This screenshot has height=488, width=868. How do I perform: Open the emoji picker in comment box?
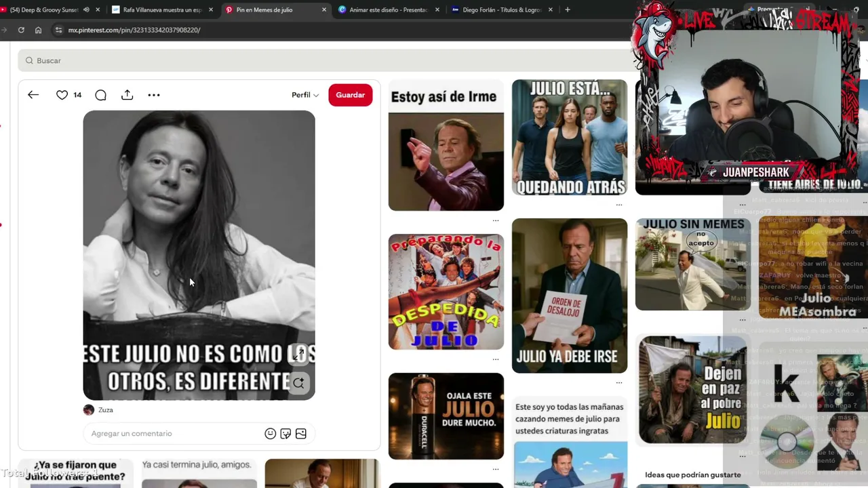tap(270, 434)
